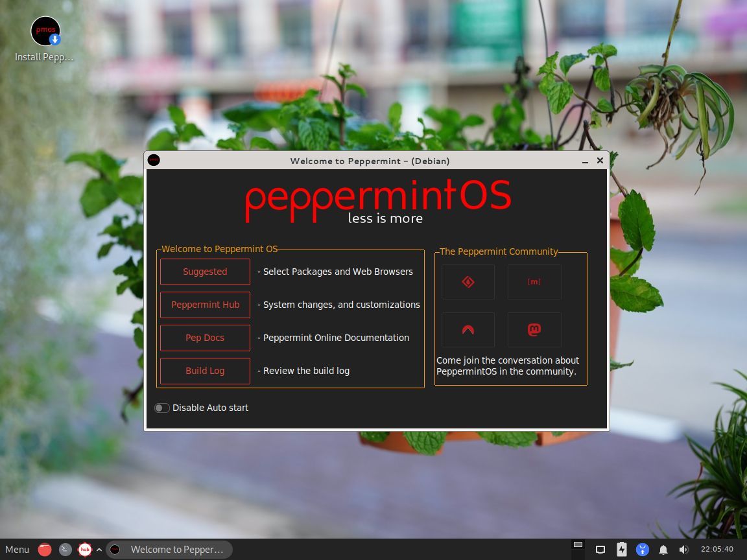Click the Peppermint logo in the window titlebar
The height and width of the screenshot is (560, 747).
pos(154,159)
